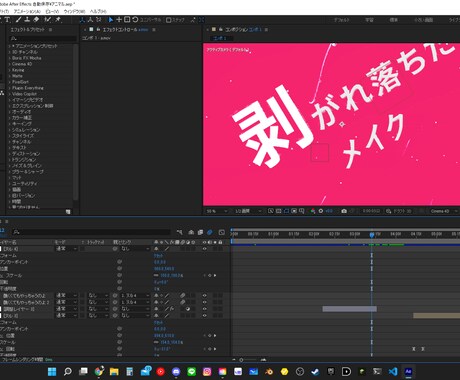
Task: Open Visual Studio Code from taskbar
Action: [393, 372]
